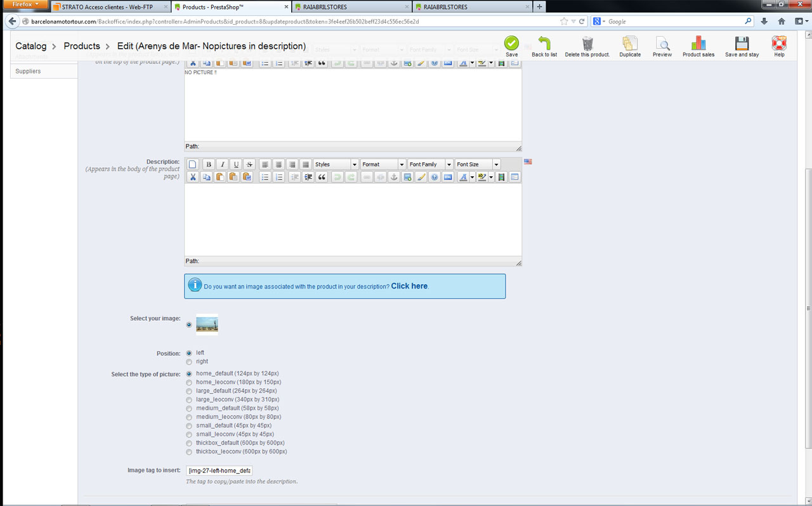Select the product image radio button
The image size is (812, 506).
point(189,325)
